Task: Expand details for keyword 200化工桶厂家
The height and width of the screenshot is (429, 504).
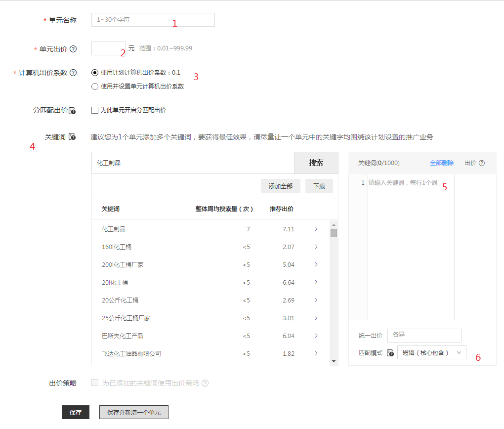Action: [316, 264]
